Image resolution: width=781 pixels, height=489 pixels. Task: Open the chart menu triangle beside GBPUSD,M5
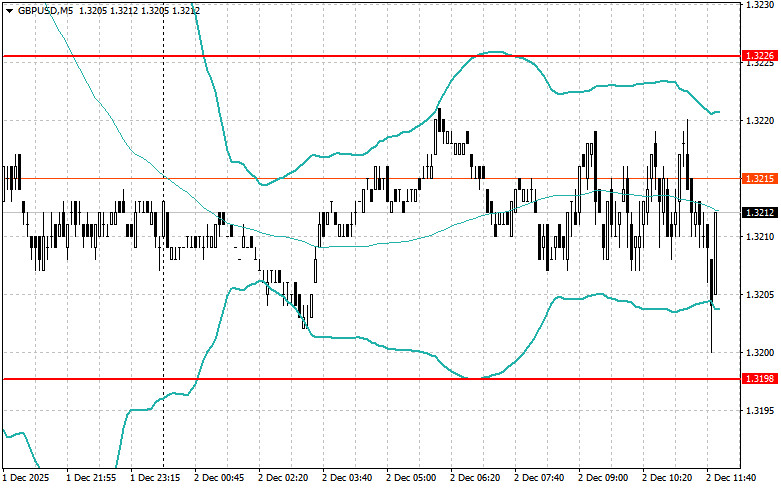(x=9, y=10)
